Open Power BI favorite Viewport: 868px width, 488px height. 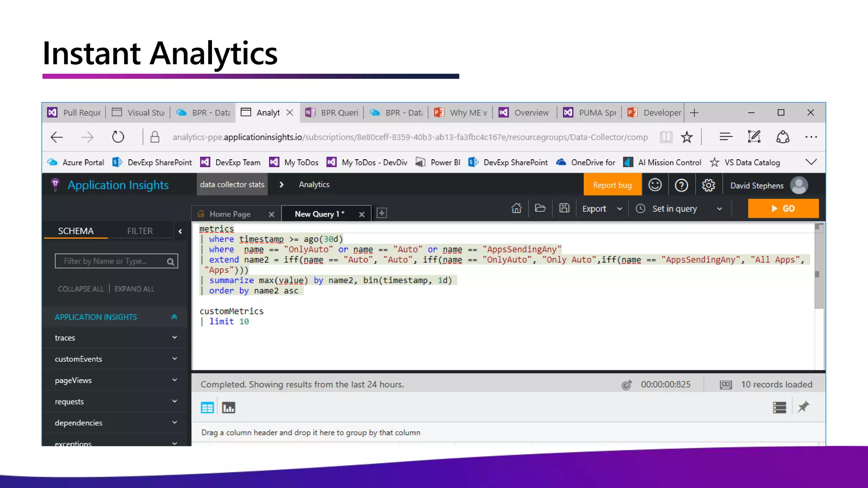(x=438, y=162)
